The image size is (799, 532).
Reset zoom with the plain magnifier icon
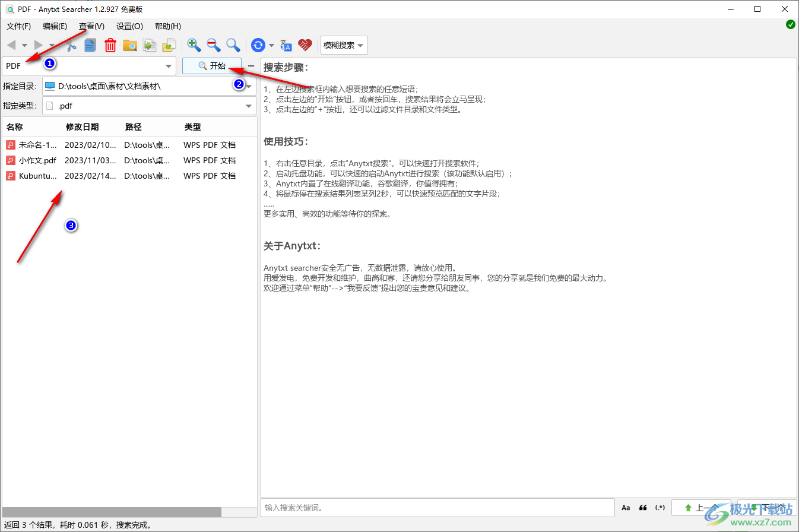click(233, 45)
